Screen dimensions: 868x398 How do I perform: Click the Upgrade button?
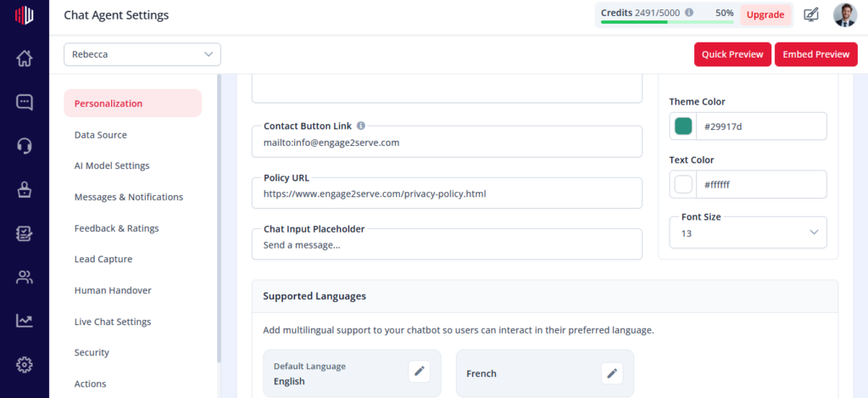tap(765, 15)
